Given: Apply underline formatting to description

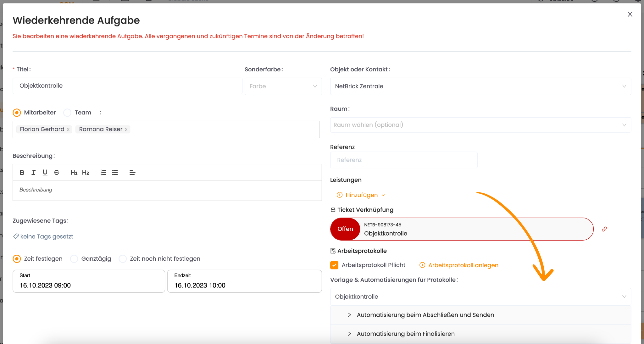Looking at the screenshot, I should (x=45, y=172).
